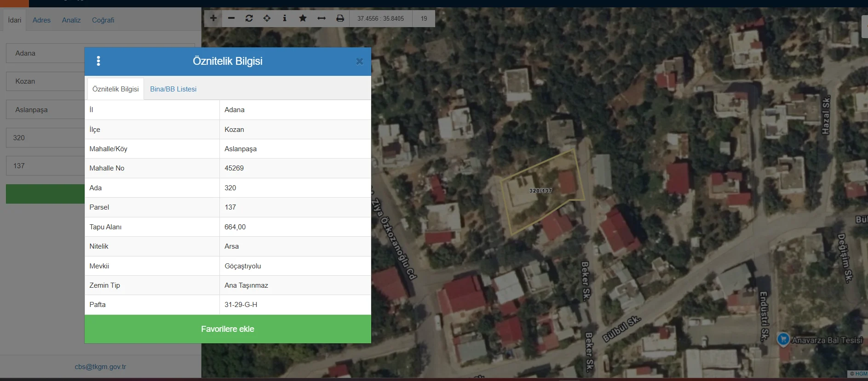Viewport: 868px width, 381px height.
Task: Select the info query tool
Action: pyautogui.click(x=285, y=18)
